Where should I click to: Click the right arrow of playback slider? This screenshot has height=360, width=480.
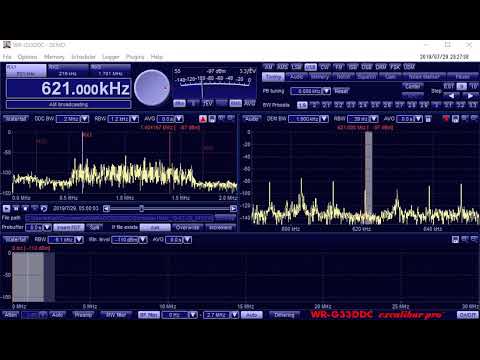(233, 209)
